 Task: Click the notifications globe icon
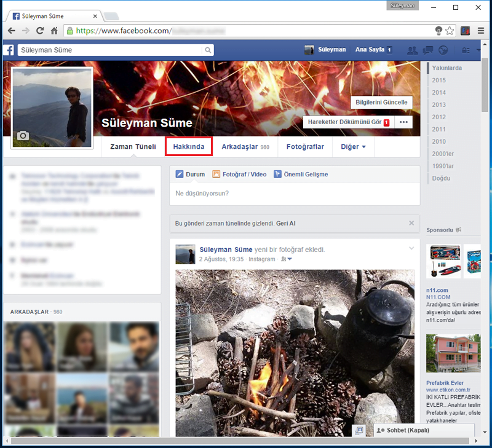click(443, 50)
